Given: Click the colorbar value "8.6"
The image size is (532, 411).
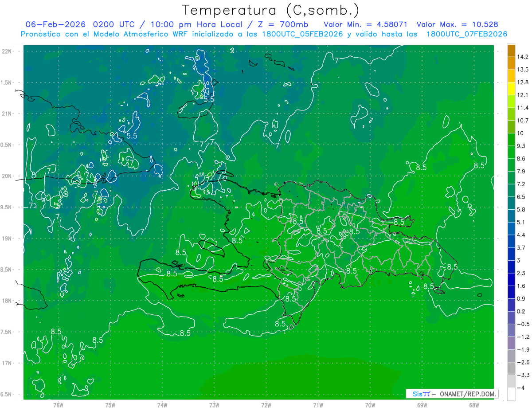Looking at the screenshot, I should coord(521,159).
